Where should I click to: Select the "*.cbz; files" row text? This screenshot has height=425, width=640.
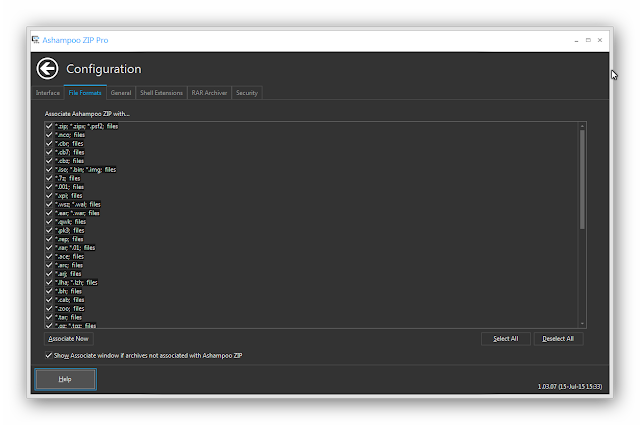coord(69,161)
